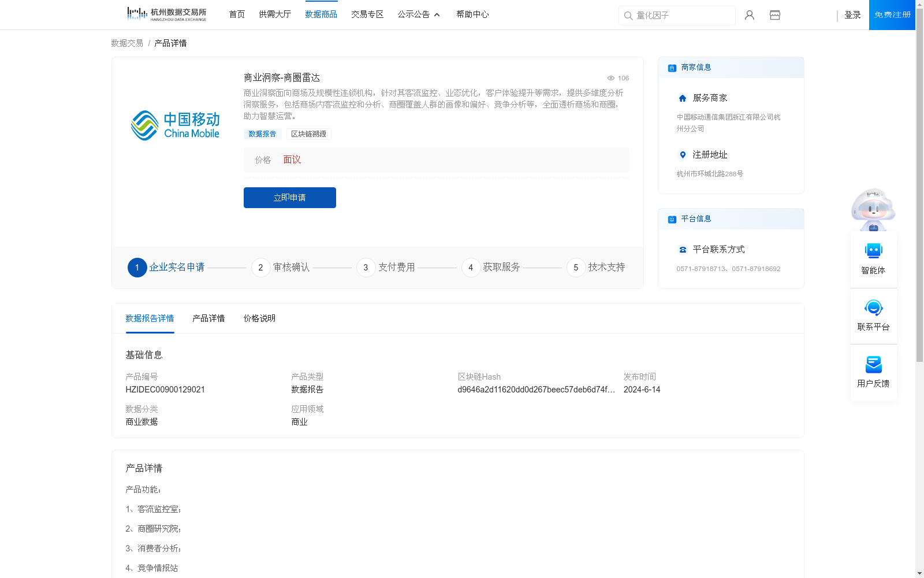Open 数据商品 navigation item
The width and height of the screenshot is (924, 578).
[x=321, y=14]
